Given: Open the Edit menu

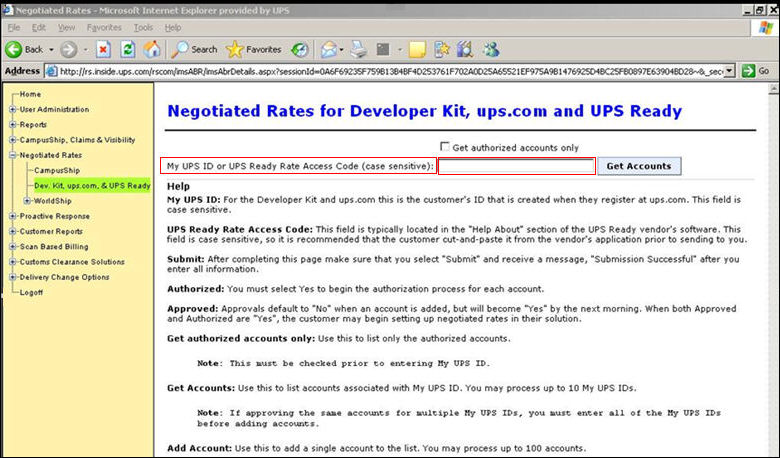Looking at the screenshot, I should [39, 28].
